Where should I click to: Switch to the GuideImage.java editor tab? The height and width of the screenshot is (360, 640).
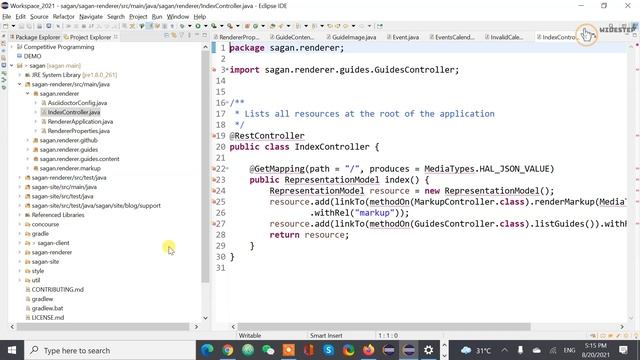tap(351, 37)
